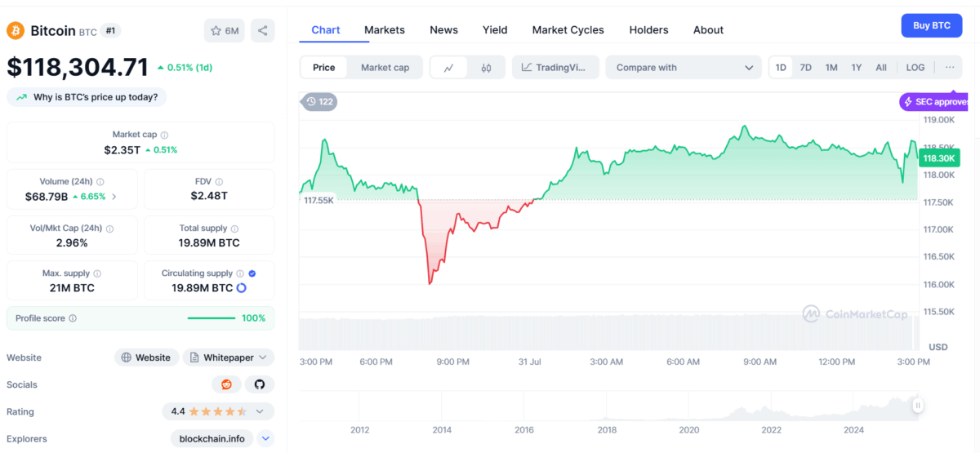
Task: Click the $118,304.71 price value
Action: coord(78,67)
